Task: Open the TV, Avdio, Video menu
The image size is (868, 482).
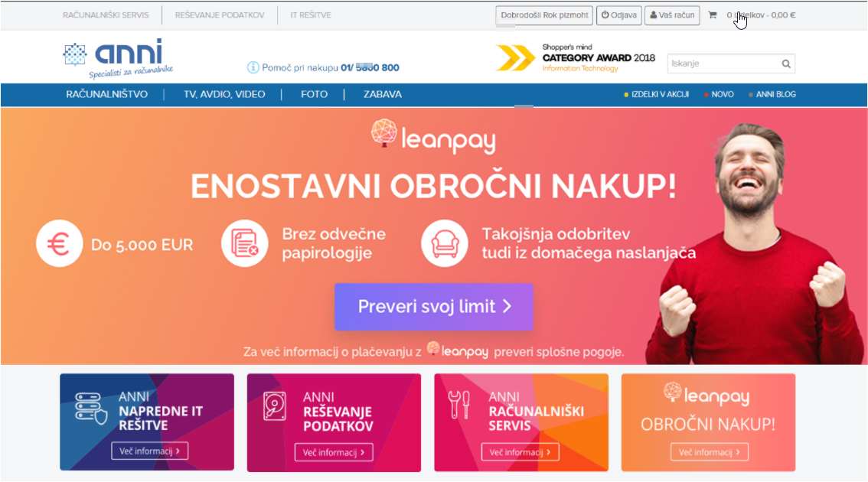Action: tap(224, 95)
